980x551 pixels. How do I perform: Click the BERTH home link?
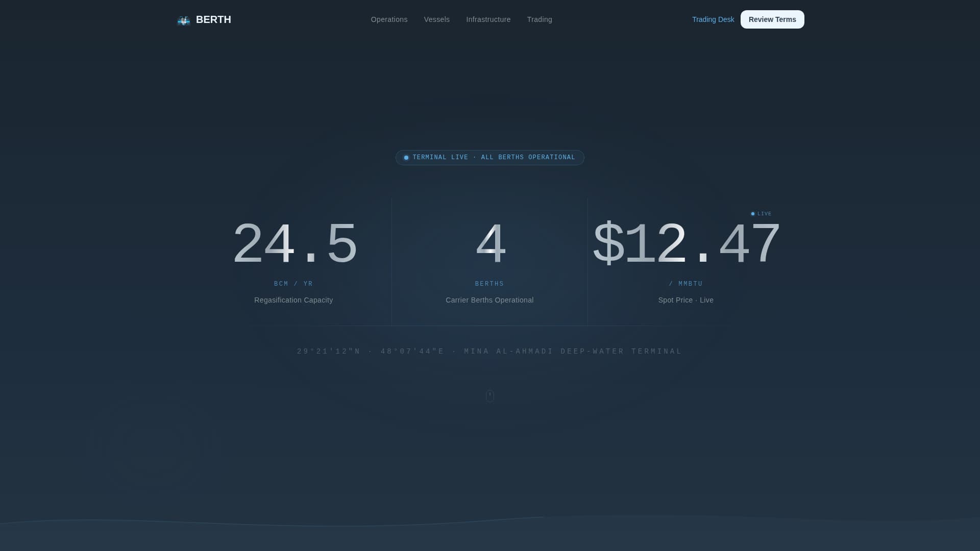[204, 19]
